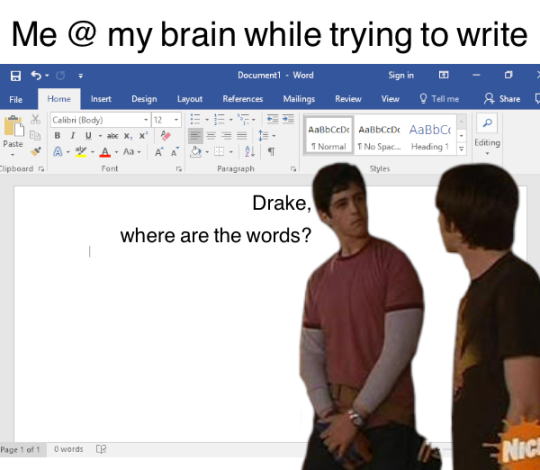Image resolution: width=540 pixels, height=470 pixels.
Task: Cut selection with scissors icon
Action: [35, 119]
